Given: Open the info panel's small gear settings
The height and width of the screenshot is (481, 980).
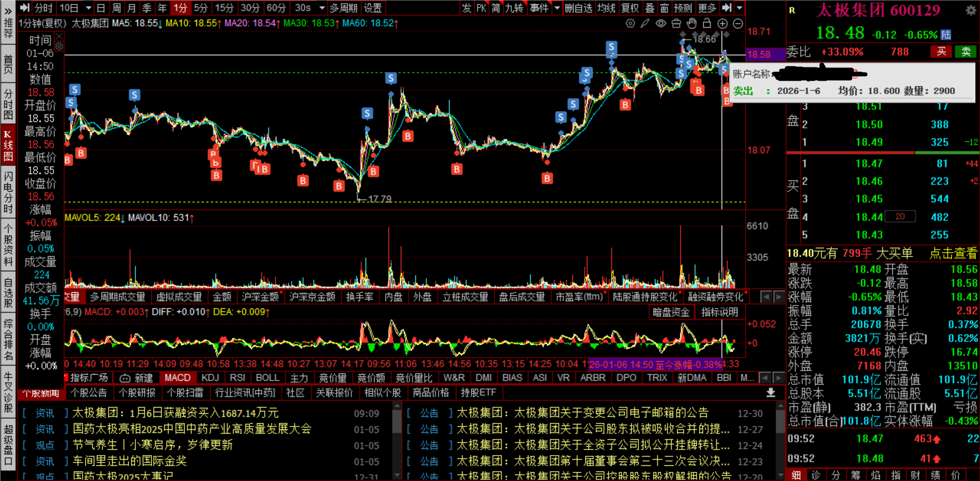Looking at the screenshot, I should point(59,46).
